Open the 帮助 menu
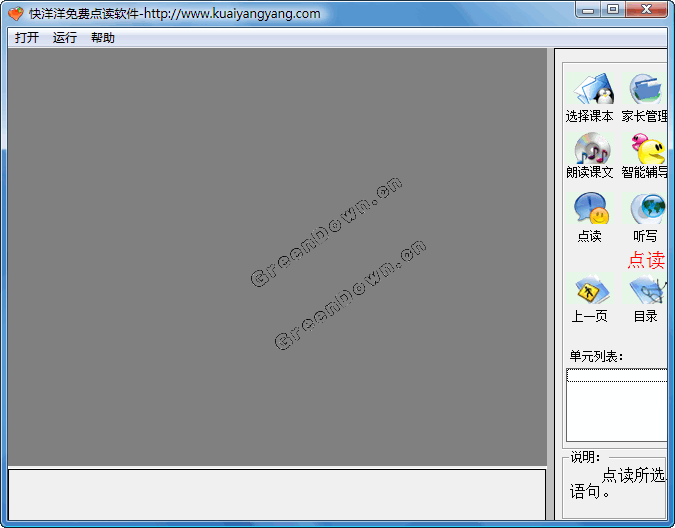This screenshot has height=528, width=675. 102,37
